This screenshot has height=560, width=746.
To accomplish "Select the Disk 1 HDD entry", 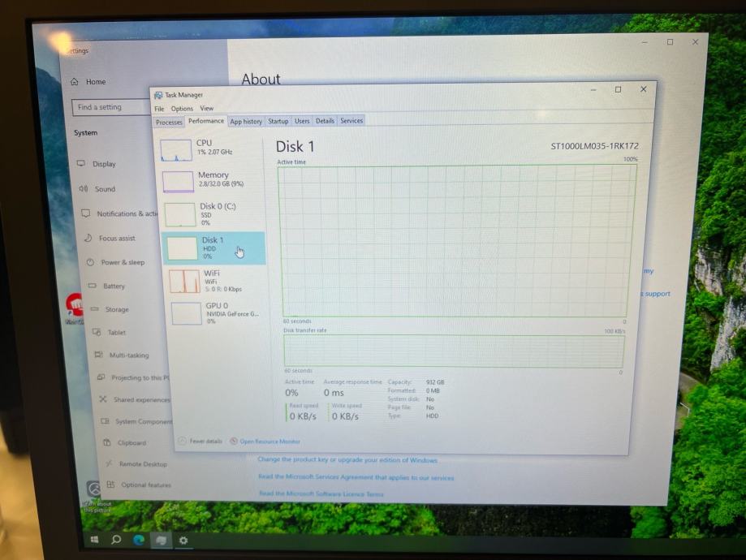I will click(213, 248).
